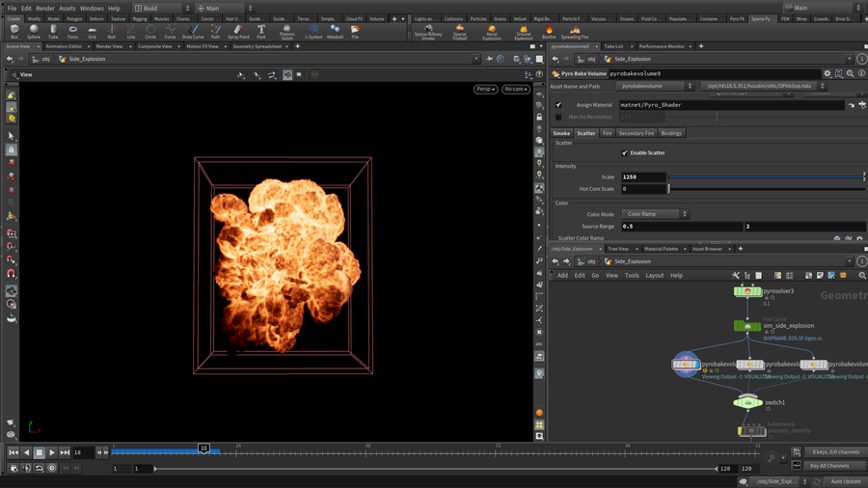
Task: Open the Build desktop dropdown
Action: click(x=162, y=8)
